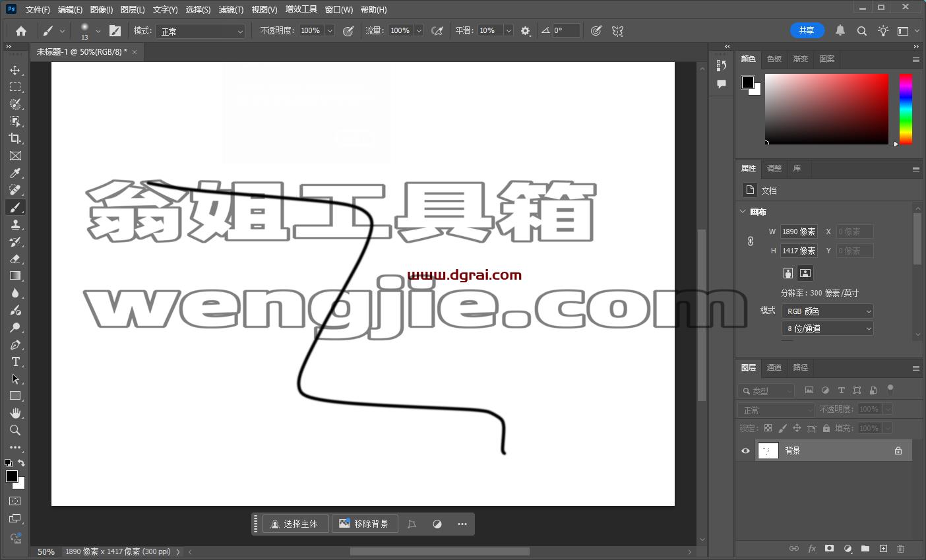Click the W width field 1890 像素

tap(799, 232)
